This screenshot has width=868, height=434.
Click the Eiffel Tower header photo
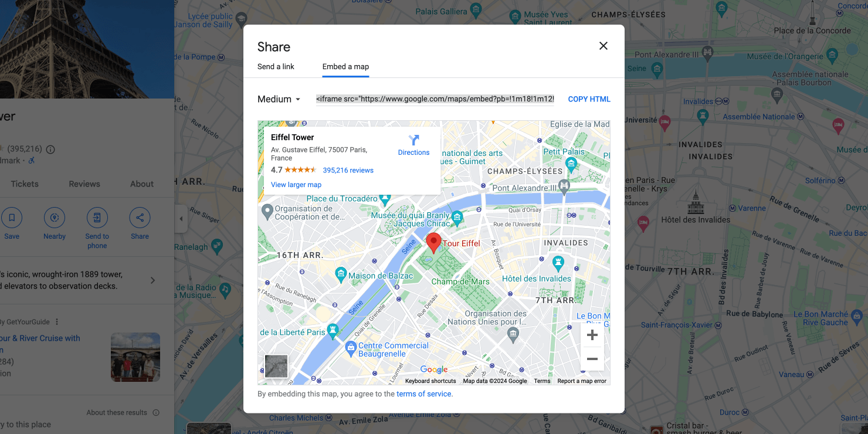(87, 49)
